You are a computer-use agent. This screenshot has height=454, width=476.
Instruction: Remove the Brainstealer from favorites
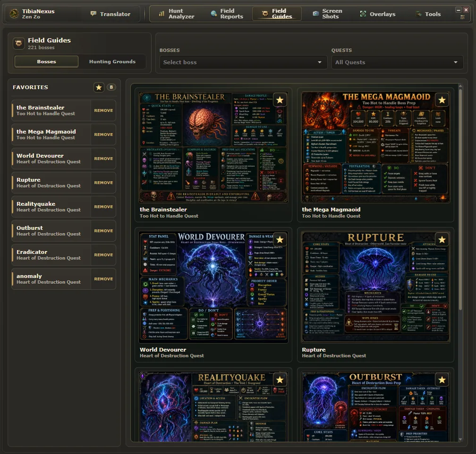coord(103,110)
